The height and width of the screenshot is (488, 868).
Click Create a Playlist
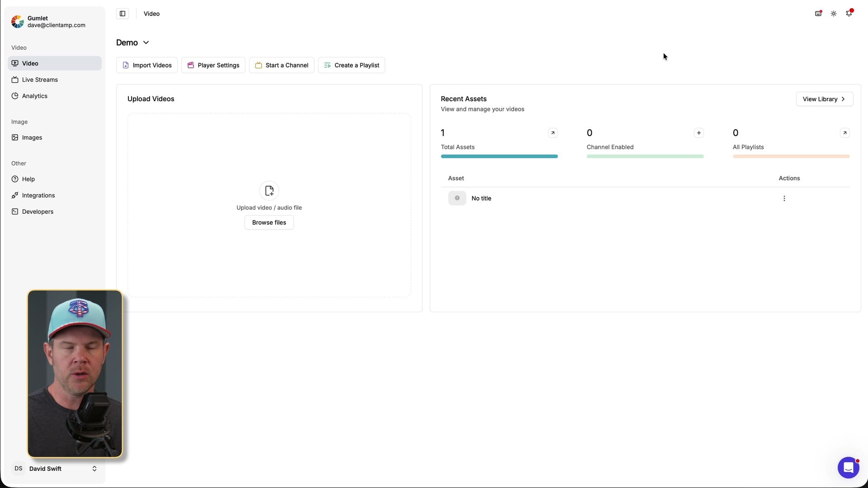tap(352, 65)
